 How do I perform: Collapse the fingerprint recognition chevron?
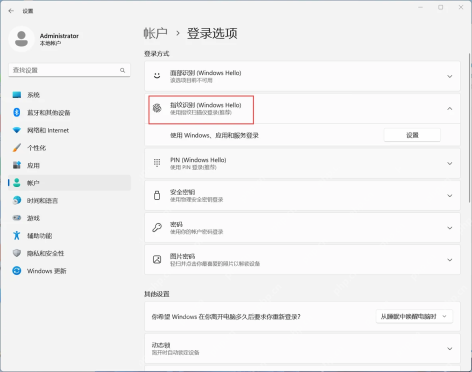click(x=450, y=108)
